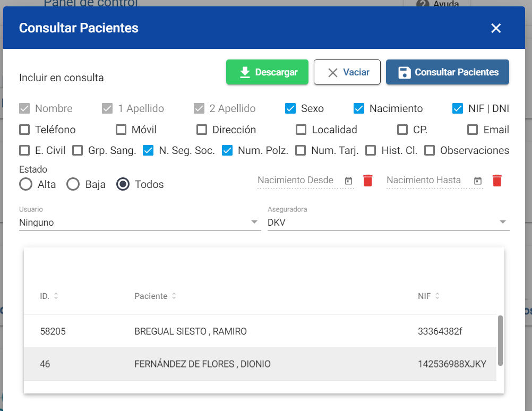The image size is (532, 411).
Task: Click the save disk icon on Consultar Pacientes
Action: click(x=406, y=72)
